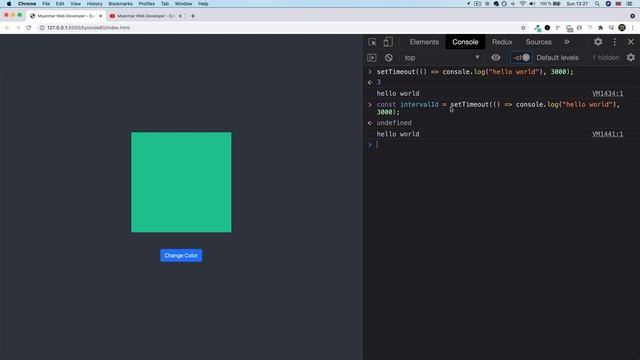This screenshot has width=640, height=360.
Task: Click the black circular extension icon in toolbar
Action: [547, 28]
